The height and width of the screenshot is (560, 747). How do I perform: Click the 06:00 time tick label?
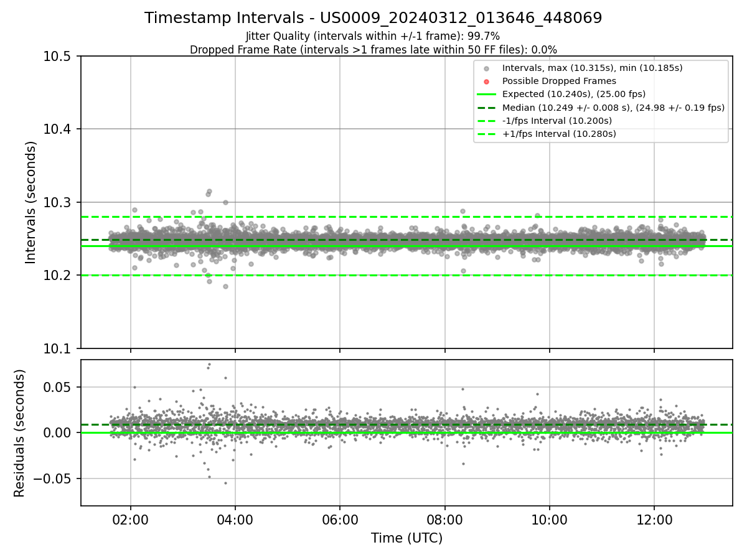click(x=340, y=519)
